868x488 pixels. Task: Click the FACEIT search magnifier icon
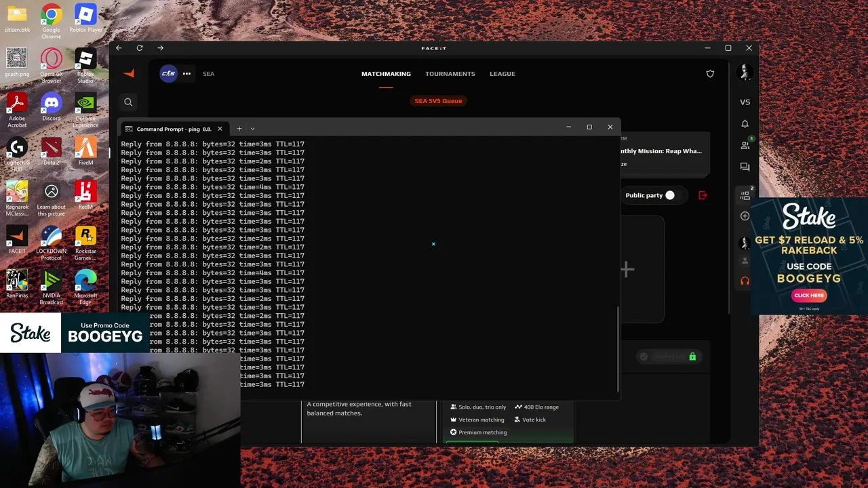[128, 102]
